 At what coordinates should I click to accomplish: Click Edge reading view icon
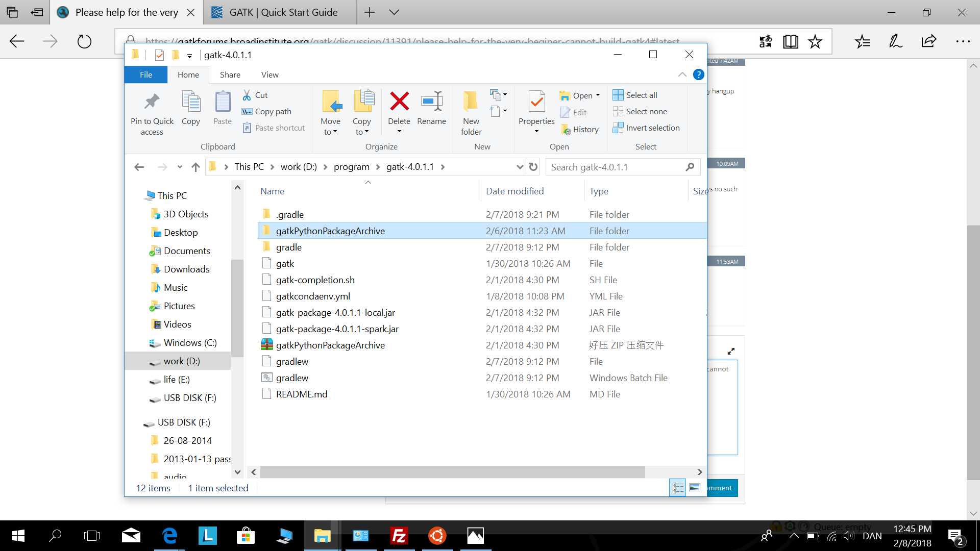[791, 41]
